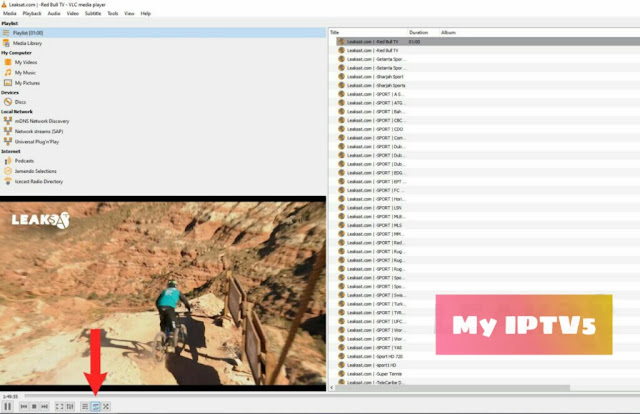Skip to next playlist item
Image resolution: width=640 pixels, height=414 pixels.
44,407
